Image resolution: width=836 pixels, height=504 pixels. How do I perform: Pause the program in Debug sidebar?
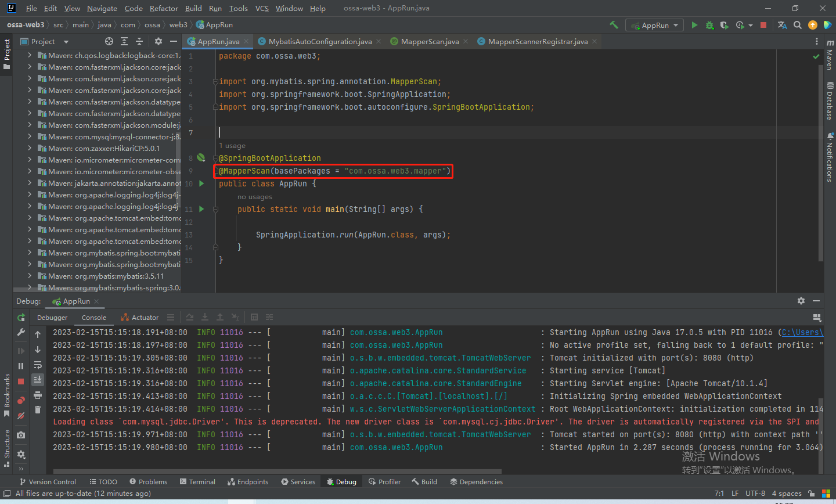click(21, 366)
